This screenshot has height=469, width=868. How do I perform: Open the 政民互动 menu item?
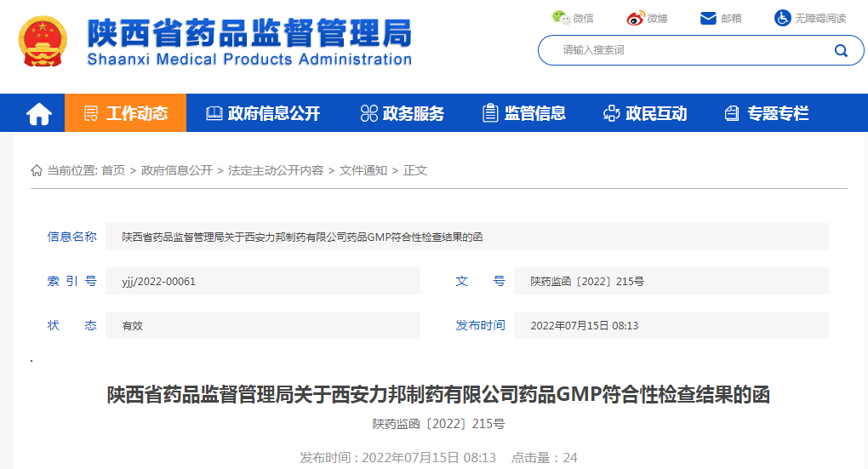(656, 113)
